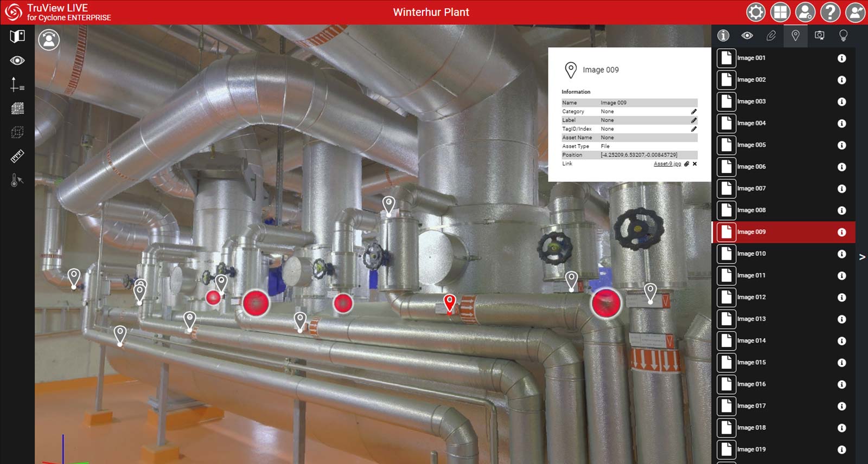Expand info for Image 003
The image size is (868, 464).
841,102
